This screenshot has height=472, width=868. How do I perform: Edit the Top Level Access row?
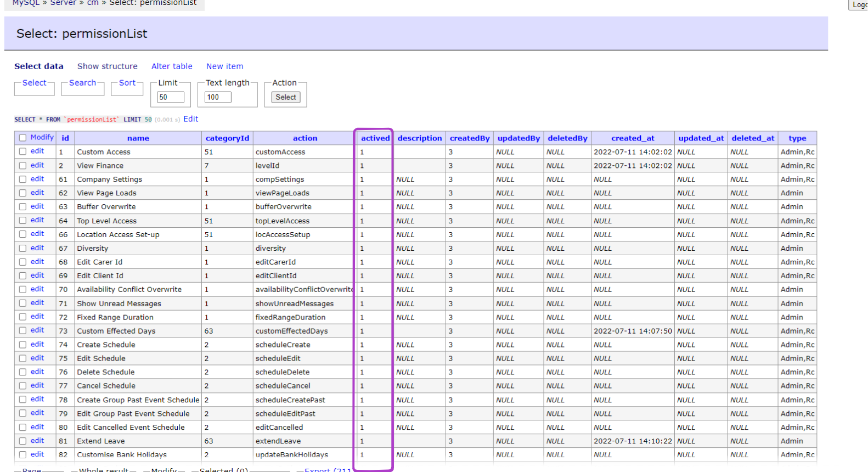37,220
